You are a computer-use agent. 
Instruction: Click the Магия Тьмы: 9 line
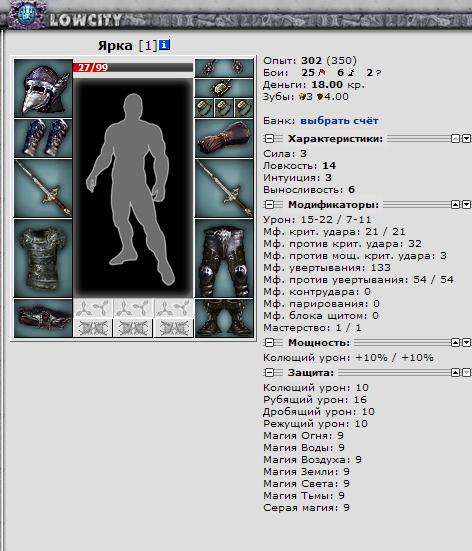pyautogui.click(x=304, y=495)
